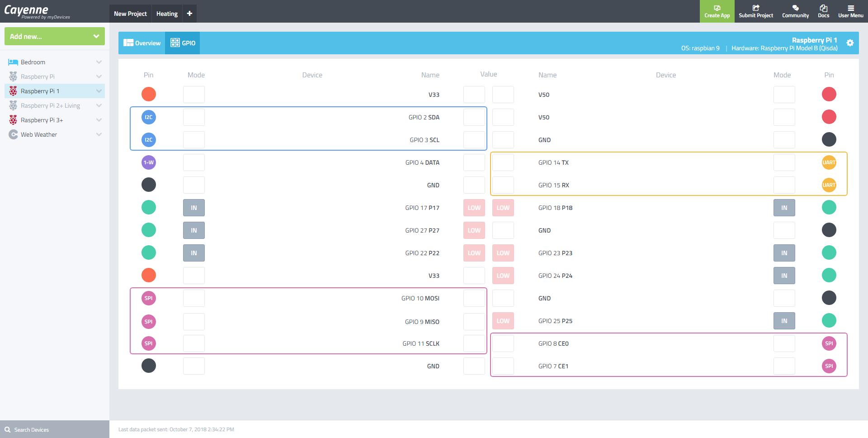Toggle the IN mode button for GPIO 27
This screenshot has width=868, height=438.
pyautogui.click(x=194, y=230)
